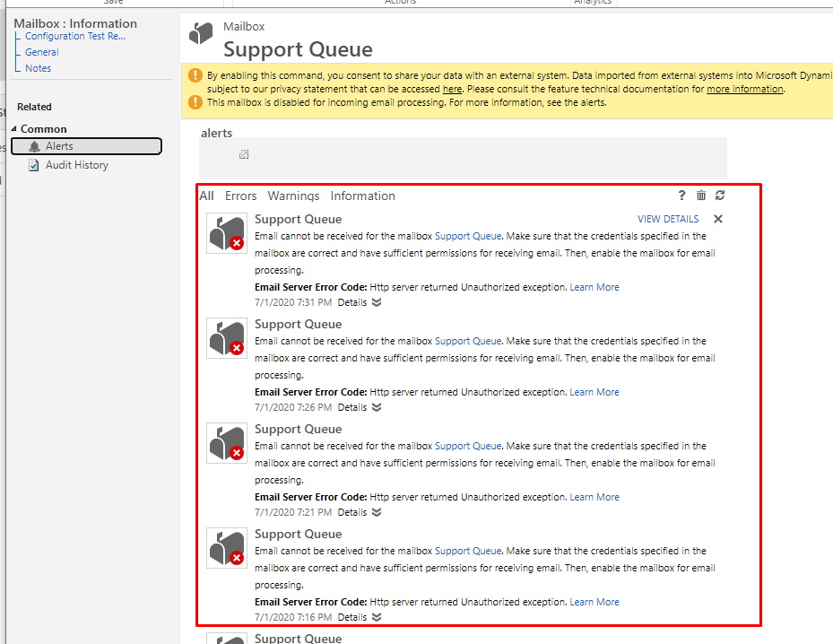The image size is (833, 644).
Task: Click mailbox error icon of 7:26 PM alert
Action: click(x=226, y=338)
